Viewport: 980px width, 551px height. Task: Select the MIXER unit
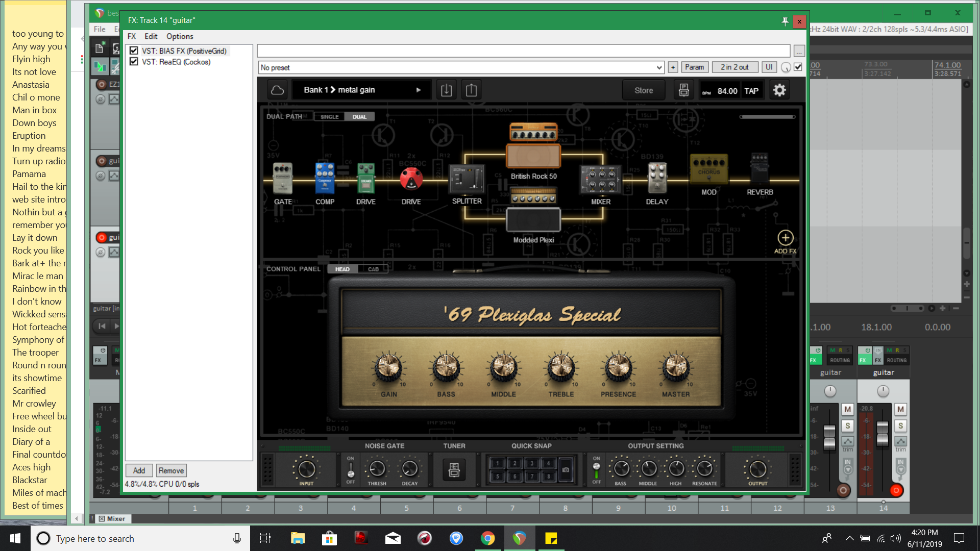(601, 180)
